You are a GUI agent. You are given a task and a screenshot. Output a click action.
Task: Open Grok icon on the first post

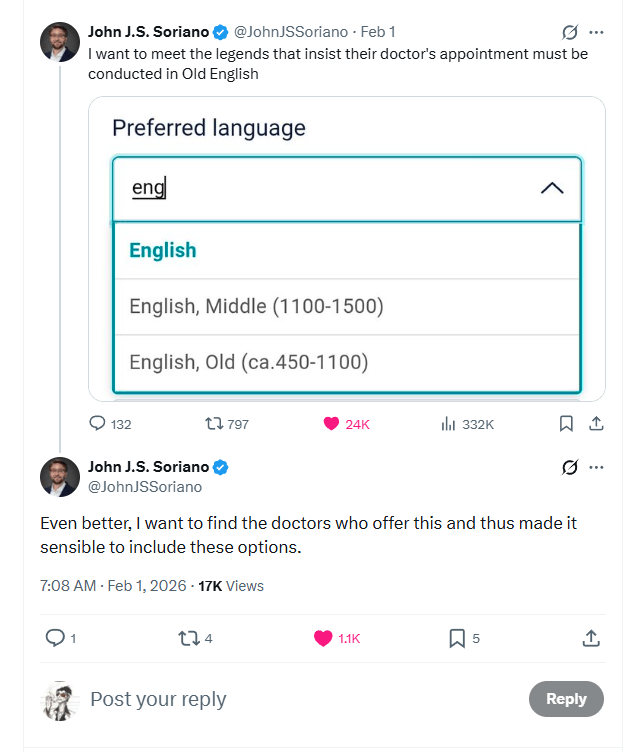571,31
